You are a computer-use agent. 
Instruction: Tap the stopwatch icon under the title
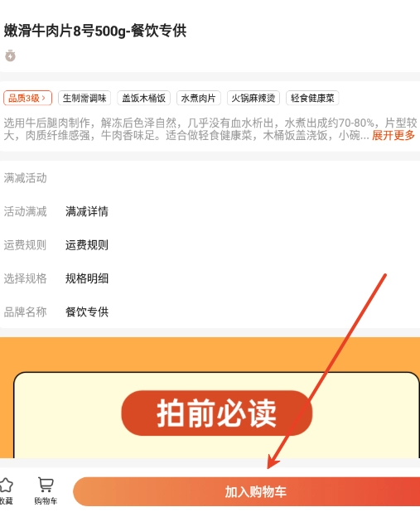tap(10, 56)
